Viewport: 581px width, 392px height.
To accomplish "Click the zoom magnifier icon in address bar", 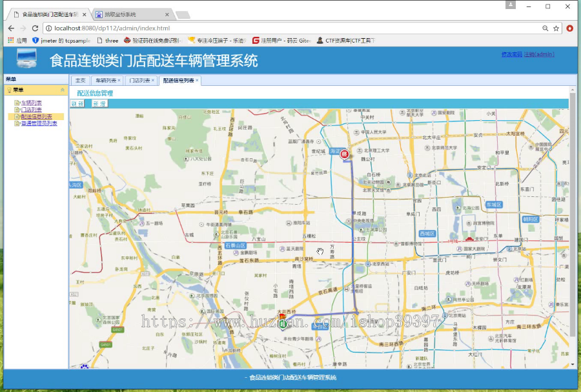I will [545, 28].
